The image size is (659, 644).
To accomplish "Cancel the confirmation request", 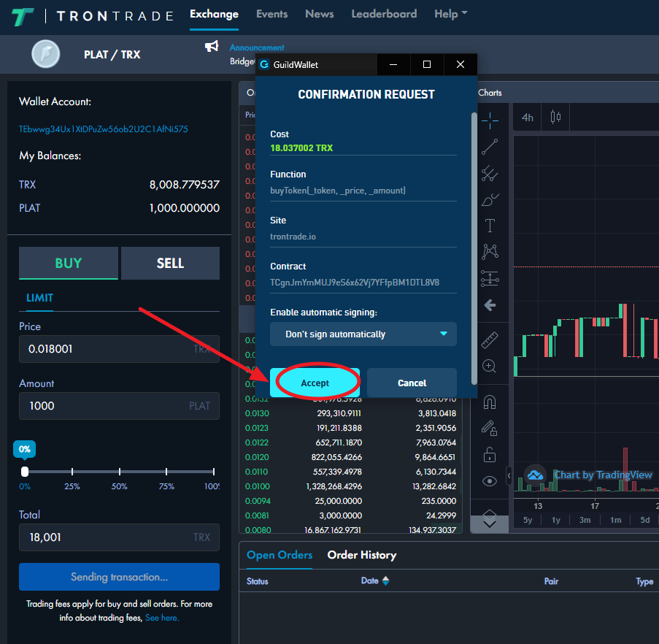I will (412, 383).
